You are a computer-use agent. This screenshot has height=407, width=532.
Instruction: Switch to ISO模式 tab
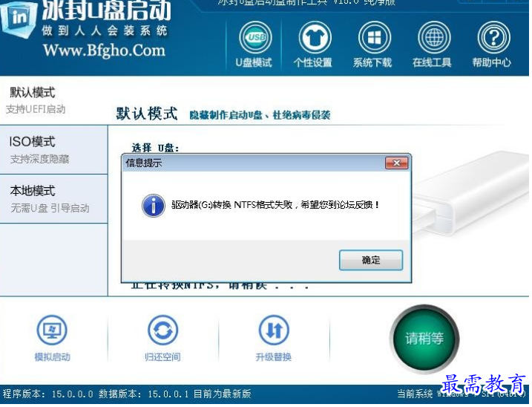click(x=53, y=150)
